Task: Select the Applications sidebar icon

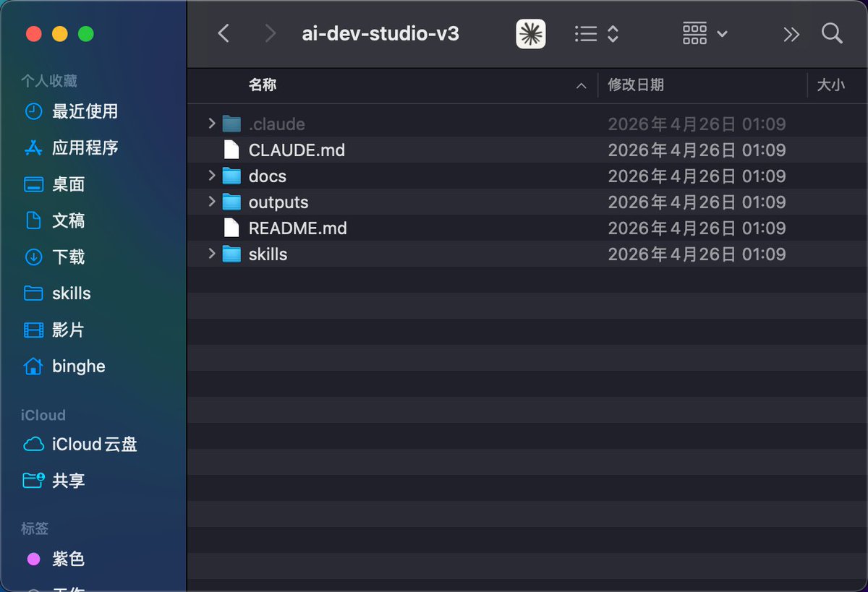Action: [x=33, y=148]
